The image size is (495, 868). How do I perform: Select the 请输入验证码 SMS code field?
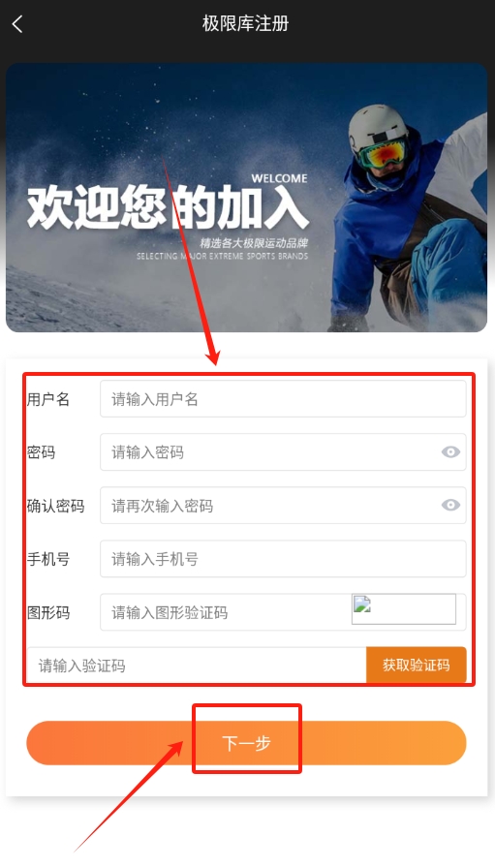197,666
